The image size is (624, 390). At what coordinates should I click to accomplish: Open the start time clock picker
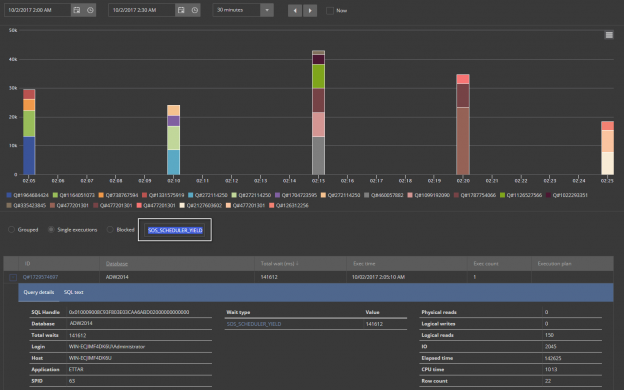click(x=90, y=10)
